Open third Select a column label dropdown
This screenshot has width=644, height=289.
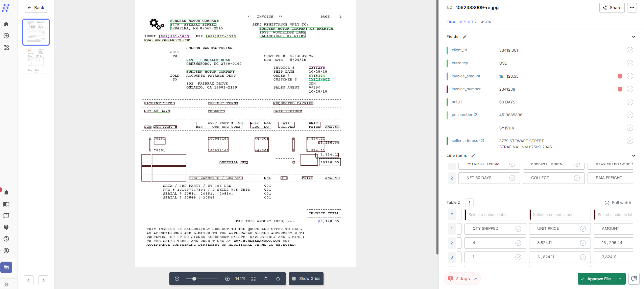click(613, 215)
